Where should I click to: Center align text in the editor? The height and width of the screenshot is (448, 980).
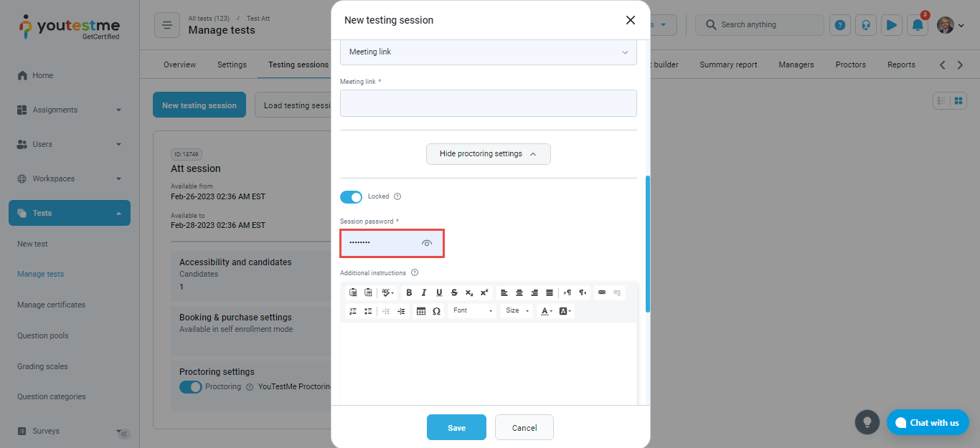click(x=519, y=292)
